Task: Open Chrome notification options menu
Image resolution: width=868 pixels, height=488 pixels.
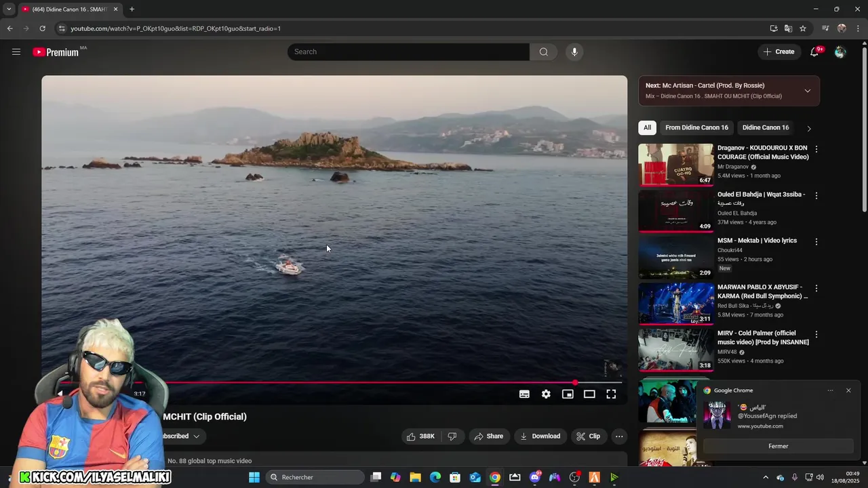Action: pos(830,390)
